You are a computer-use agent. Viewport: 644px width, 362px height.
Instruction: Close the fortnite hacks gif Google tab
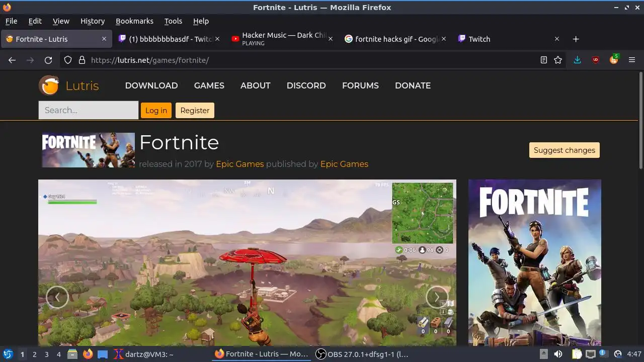444,39
